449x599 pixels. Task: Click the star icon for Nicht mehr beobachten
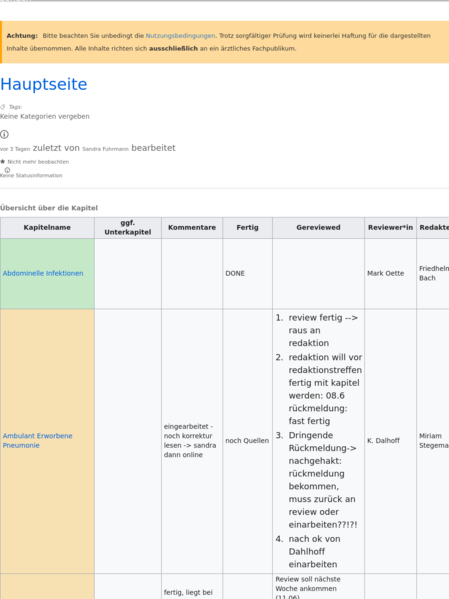[3, 162]
